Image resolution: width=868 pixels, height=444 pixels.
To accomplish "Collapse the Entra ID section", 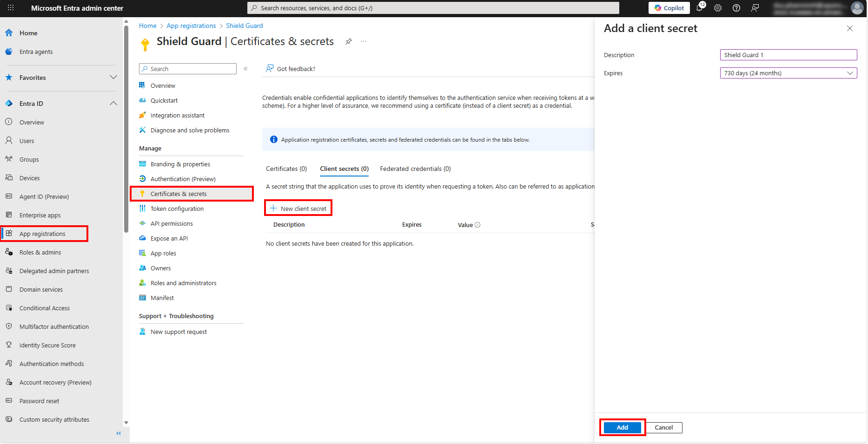I will (113, 104).
